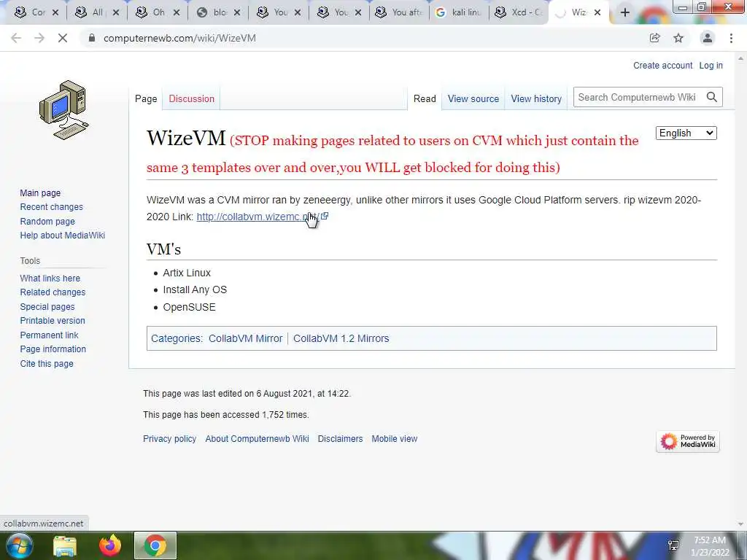The height and width of the screenshot is (560, 747).
Task: Open the View source tab
Action: click(x=473, y=98)
